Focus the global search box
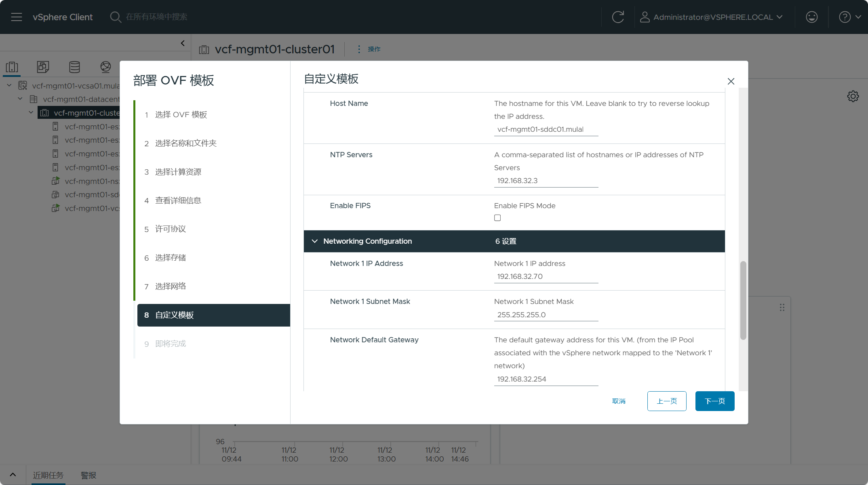 click(157, 17)
